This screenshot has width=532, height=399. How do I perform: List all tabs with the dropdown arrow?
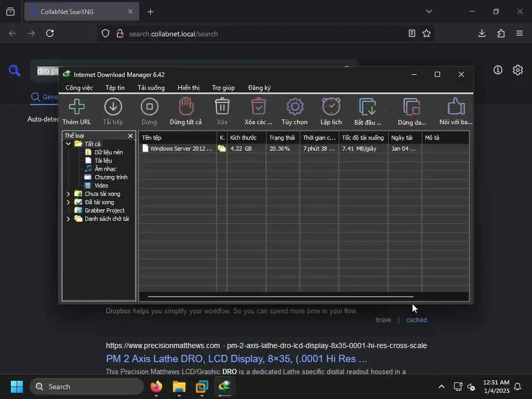coord(429,11)
